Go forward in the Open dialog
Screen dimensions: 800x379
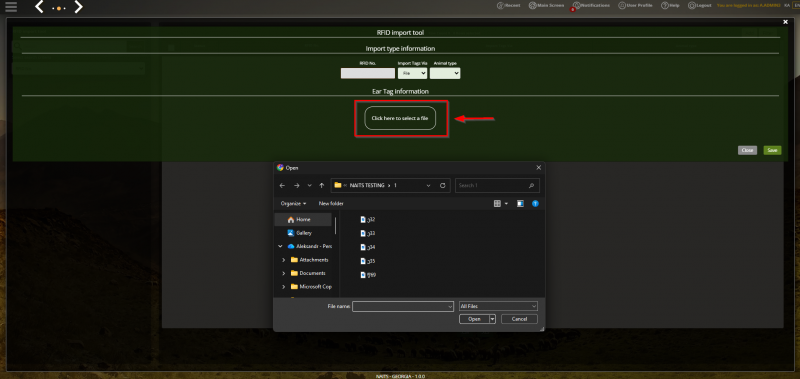[x=296, y=186]
